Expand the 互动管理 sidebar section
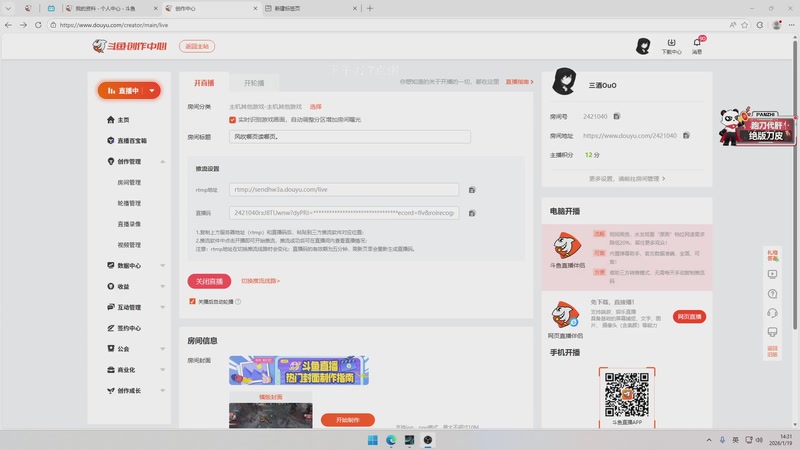 coord(163,307)
